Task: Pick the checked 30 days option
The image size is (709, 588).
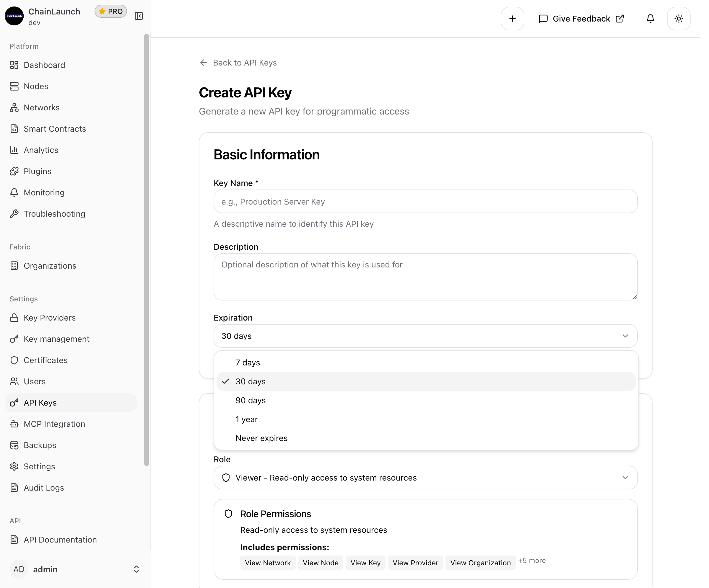Action: (251, 382)
